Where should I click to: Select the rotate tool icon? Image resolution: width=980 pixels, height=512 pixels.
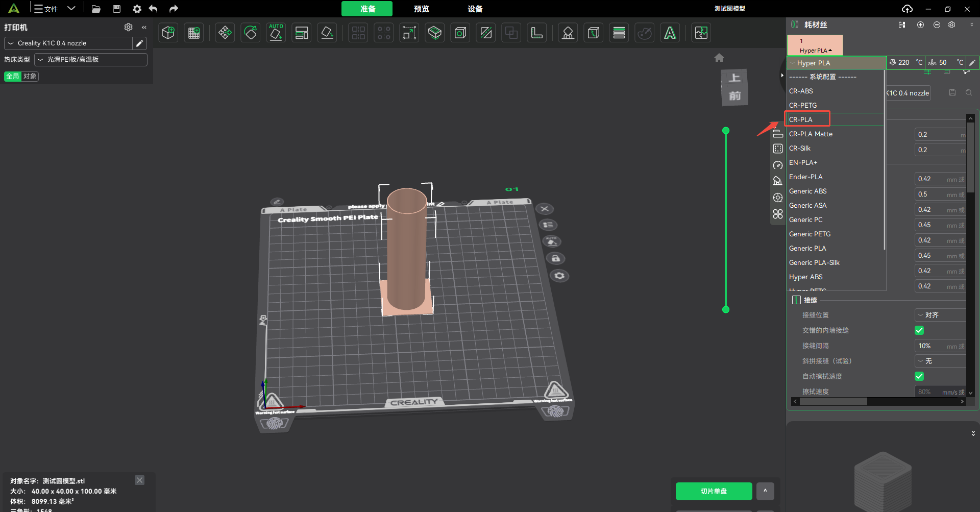pyautogui.click(x=251, y=33)
